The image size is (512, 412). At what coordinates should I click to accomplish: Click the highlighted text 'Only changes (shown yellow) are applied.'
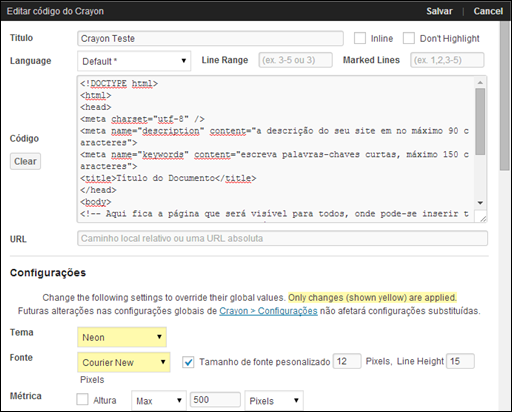point(372,297)
